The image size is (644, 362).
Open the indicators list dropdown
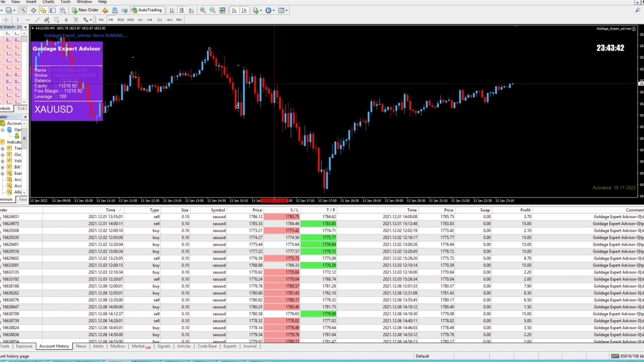click(x=257, y=10)
